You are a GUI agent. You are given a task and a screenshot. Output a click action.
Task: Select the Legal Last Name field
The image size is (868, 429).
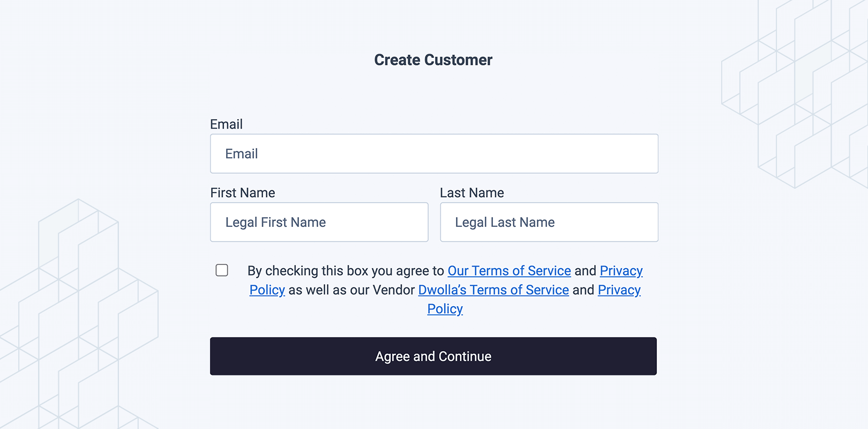pos(549,222)
